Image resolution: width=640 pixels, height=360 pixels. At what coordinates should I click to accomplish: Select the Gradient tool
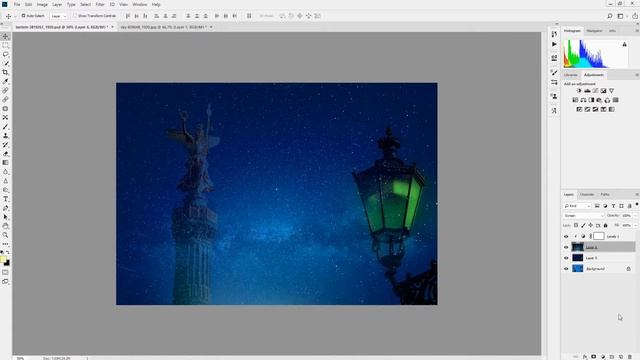click(x=5, y=162)
